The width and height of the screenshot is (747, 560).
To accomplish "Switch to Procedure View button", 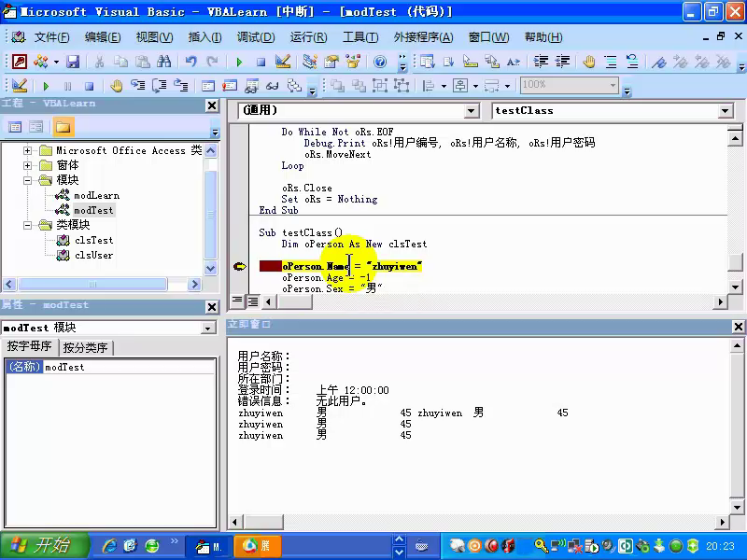I will pyautogui.click(x=237, y=301).
